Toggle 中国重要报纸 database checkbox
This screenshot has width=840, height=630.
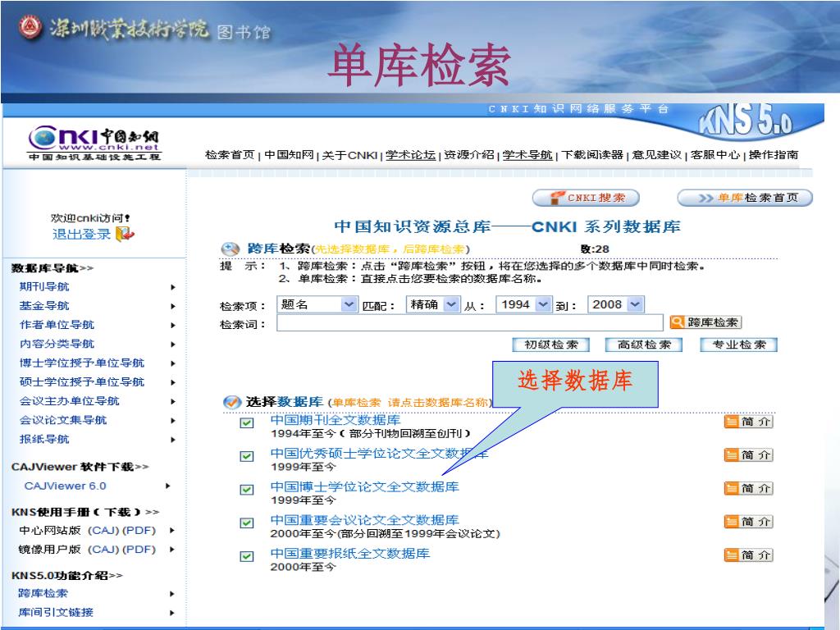pos(246,556)
